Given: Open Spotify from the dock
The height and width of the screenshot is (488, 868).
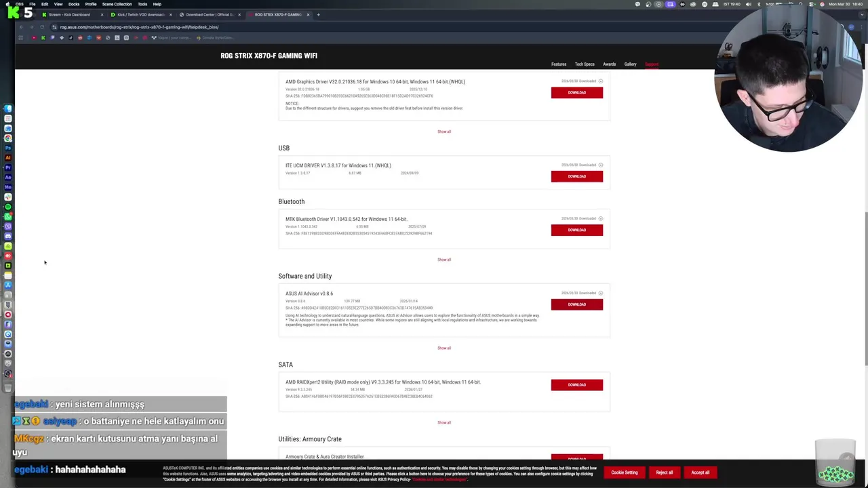Looking at the screenshot, I should click(7, 206).
